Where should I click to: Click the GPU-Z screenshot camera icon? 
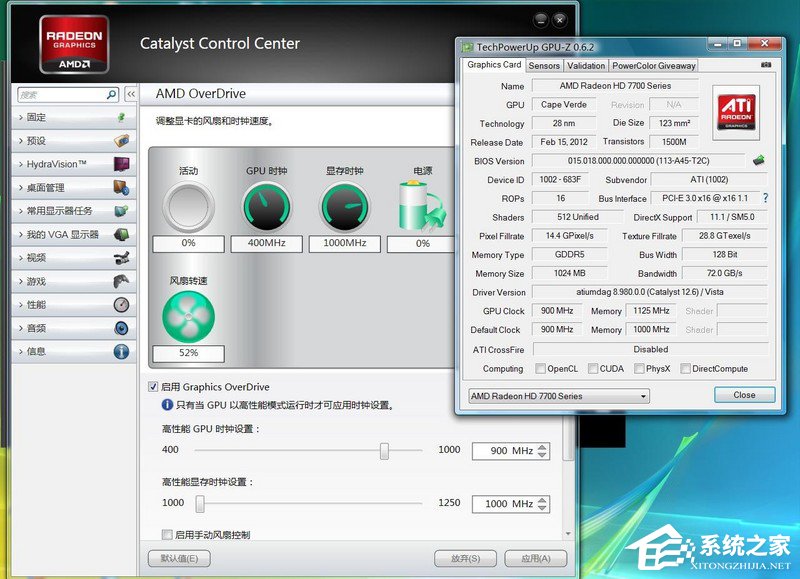coord(766,65)
